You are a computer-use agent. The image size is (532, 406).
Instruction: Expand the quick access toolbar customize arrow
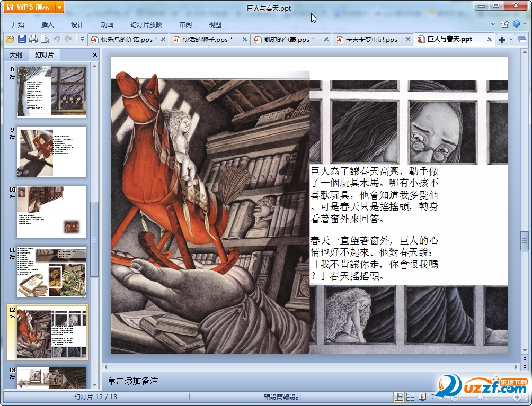click(x=82, y=39)
